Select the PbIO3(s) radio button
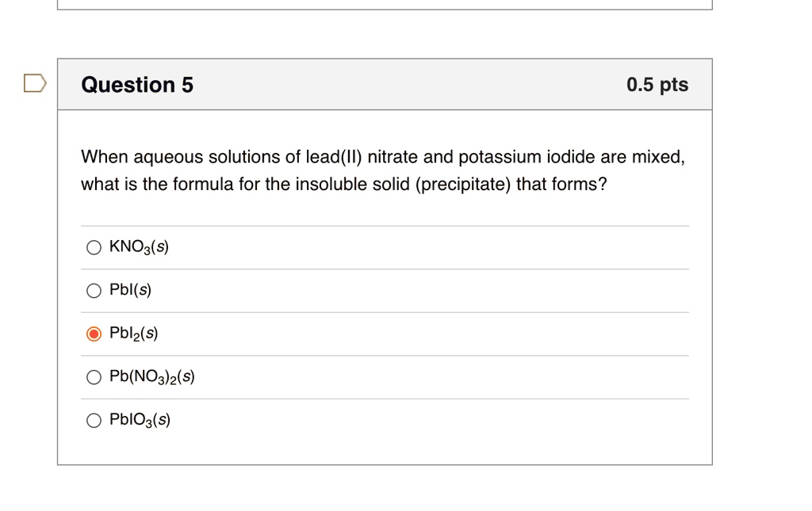 click(94, 420)
